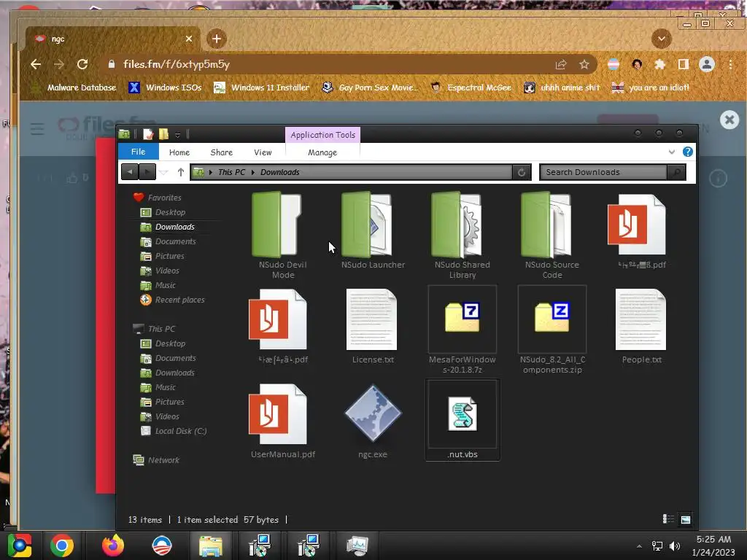The height and width of the screenshot is (560, 747).
Task: Open Windows 11 Installer bookmark
Action: point(262,87)
